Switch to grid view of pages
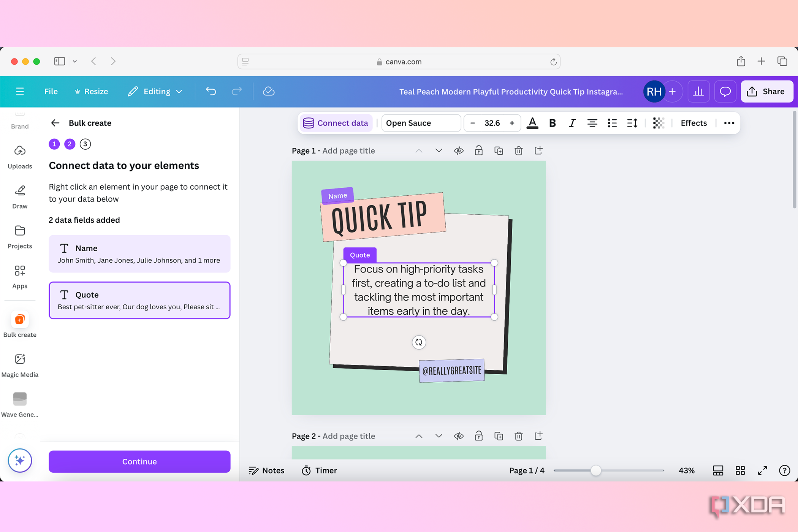 pos(740,470)
